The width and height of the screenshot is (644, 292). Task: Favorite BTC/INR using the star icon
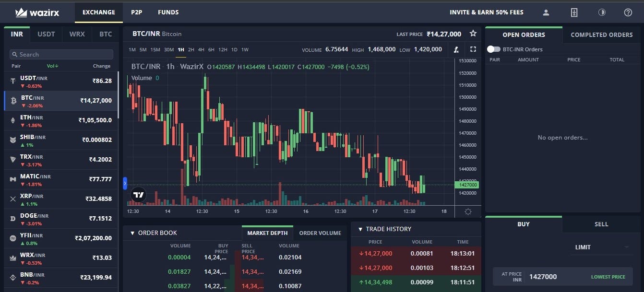point(473,34)
